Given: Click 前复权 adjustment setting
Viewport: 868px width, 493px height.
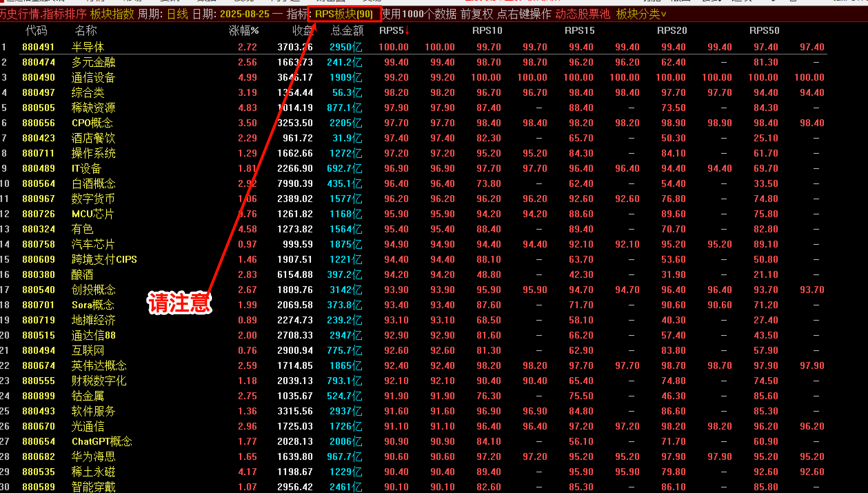Looking at the screenshot, I should click(476, 14).
